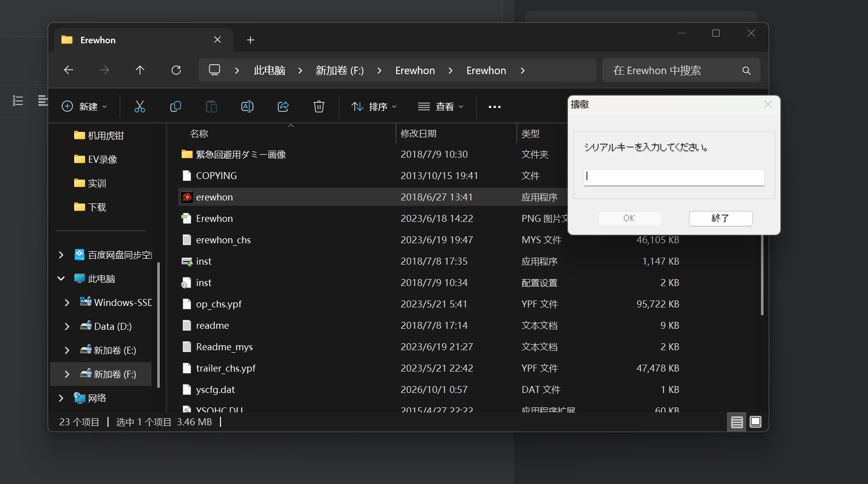Click the PC monitor icon in address bar

215,70
